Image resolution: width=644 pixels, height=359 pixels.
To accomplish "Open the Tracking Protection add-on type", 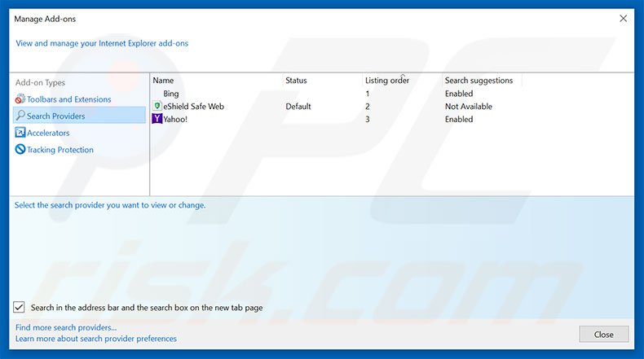I will click(60, 150).
